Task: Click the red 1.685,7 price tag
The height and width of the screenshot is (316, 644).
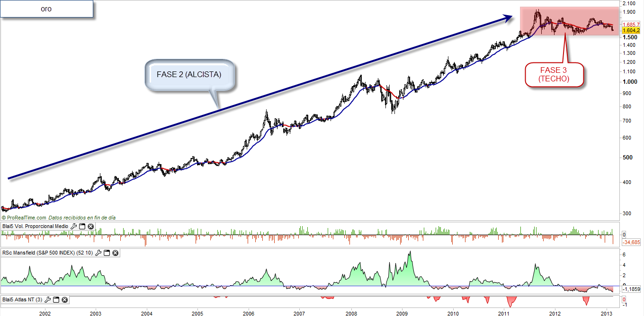Action: [x=631, y=24]
